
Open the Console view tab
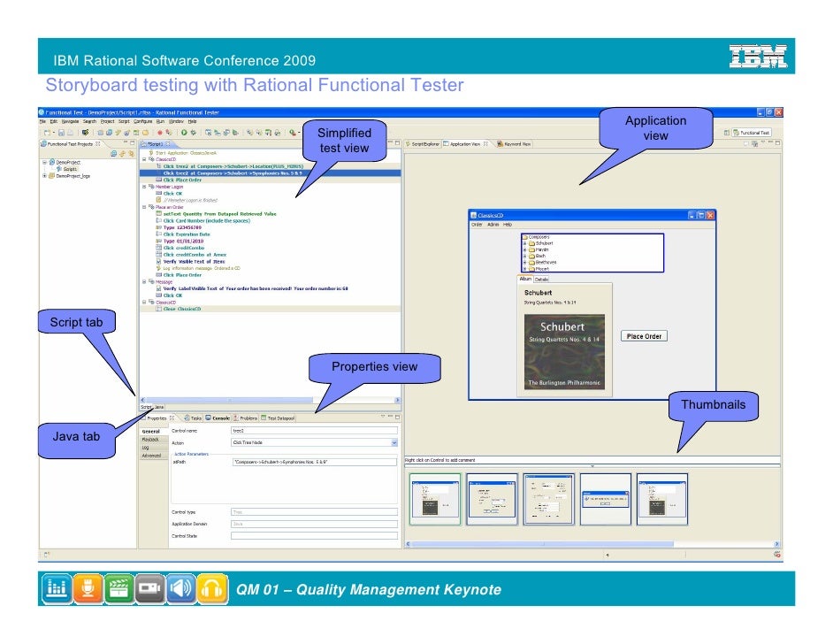218,418
